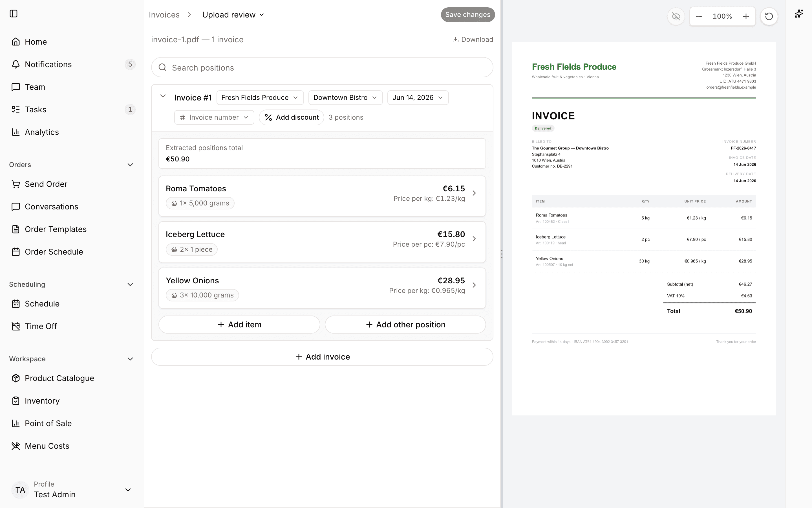The image size is (812, 508).
Task: Open Inventory page
Action: point(72,400)
